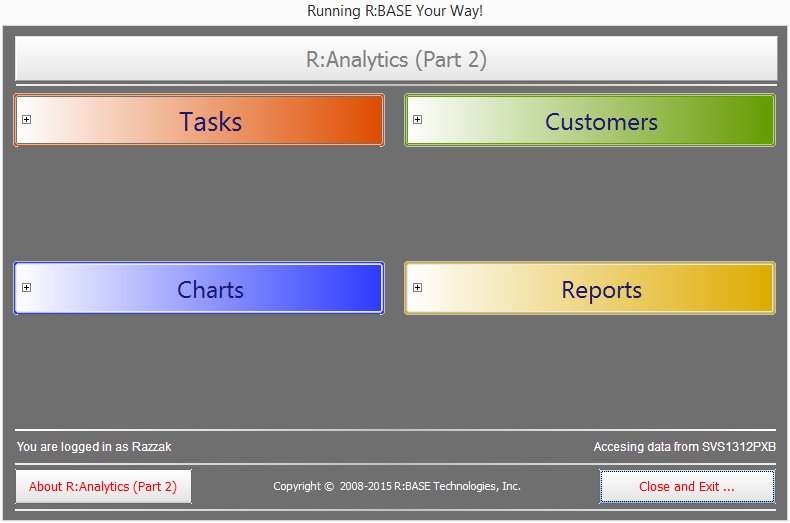Screen dimensions: 790x523
Task: Expand the Tasks section plus icon
Action: 27,120
